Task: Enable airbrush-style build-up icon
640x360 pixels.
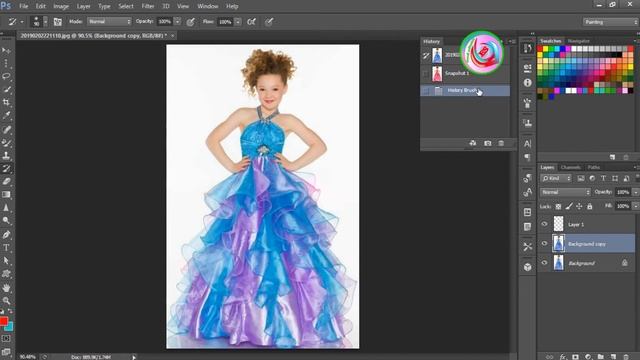Action: [x=251, y=22]
